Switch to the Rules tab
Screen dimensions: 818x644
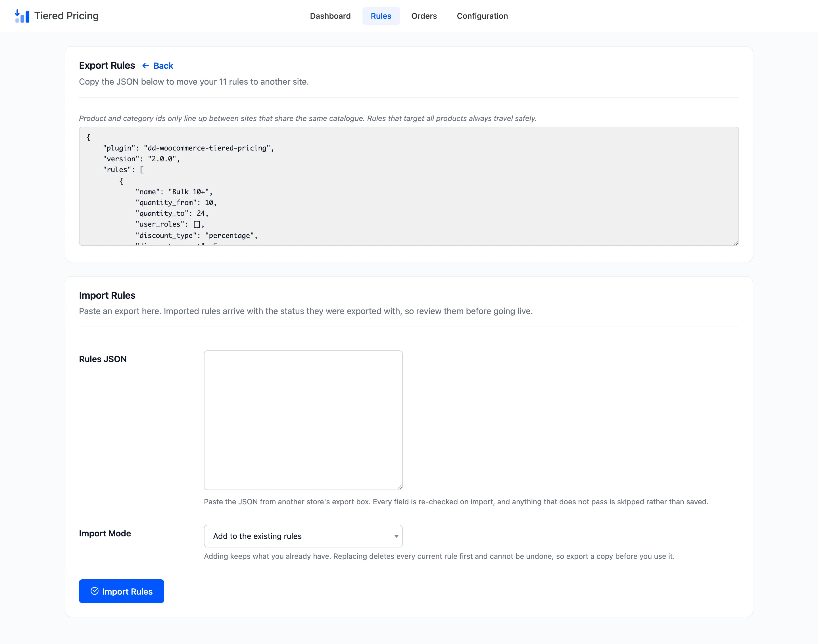click(381, 16)
